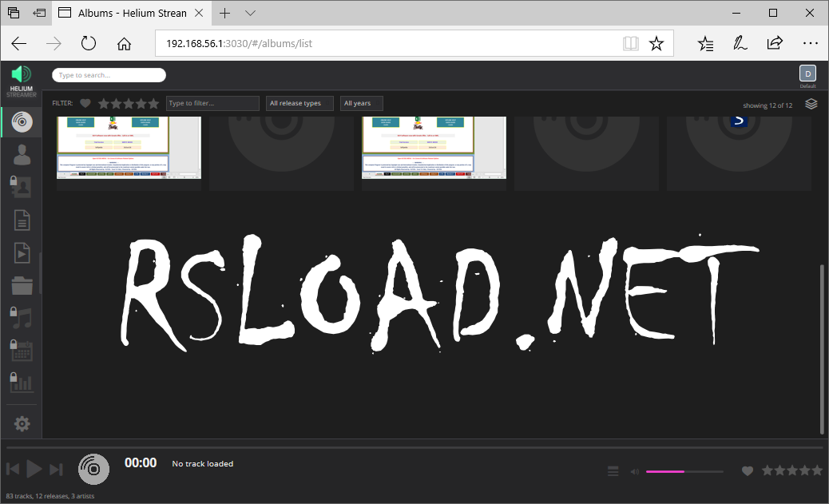Screen dimensions: 829x504
Task: Open the document list sidebar icon
Action: [x=22, y=220]
